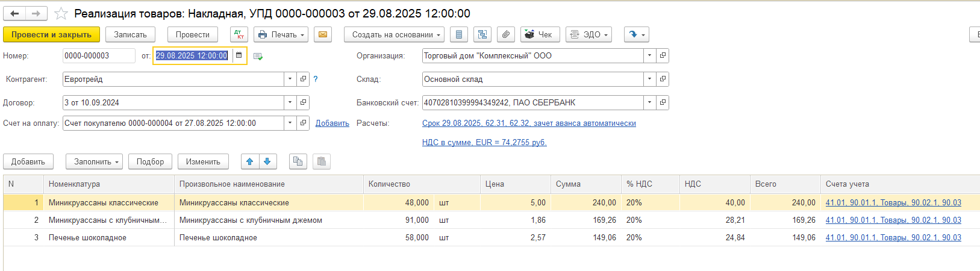Expand Контрагент dropdown list

click(290, 79)
